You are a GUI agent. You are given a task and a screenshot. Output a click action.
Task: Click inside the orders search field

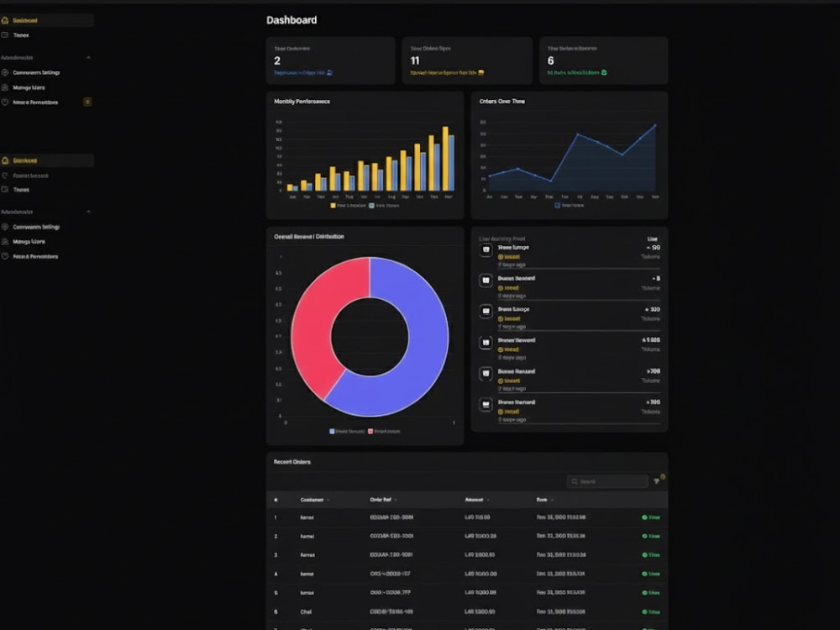click(607, 481)
